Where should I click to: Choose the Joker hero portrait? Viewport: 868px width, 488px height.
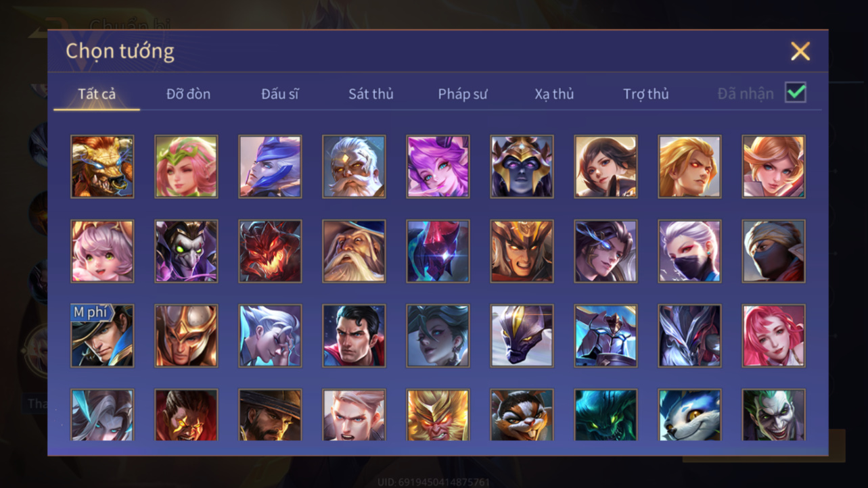click(x=773, y=414)
